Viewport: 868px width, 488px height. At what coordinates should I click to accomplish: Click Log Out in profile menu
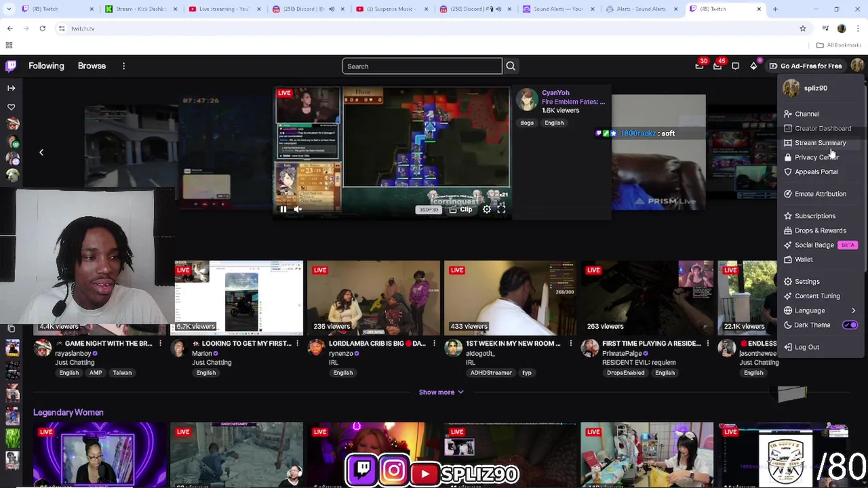click(x=821, y=347)
